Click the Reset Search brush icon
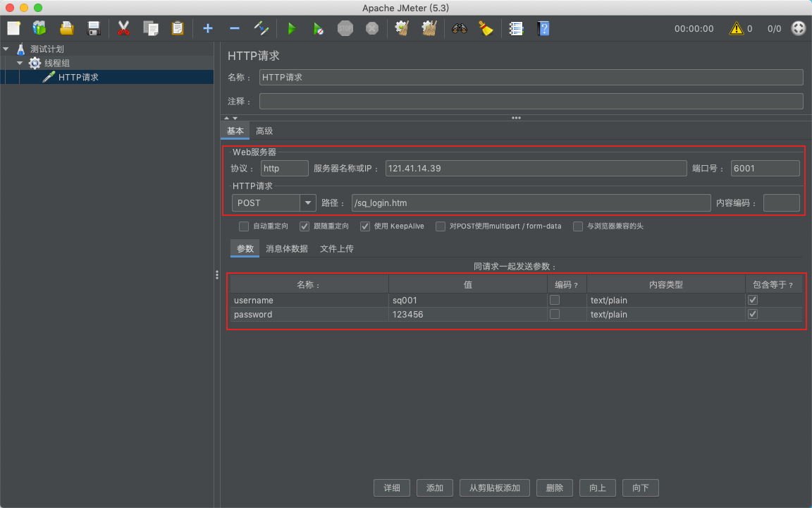The height and width of the screenshot is (508, 812). (486, 28)
